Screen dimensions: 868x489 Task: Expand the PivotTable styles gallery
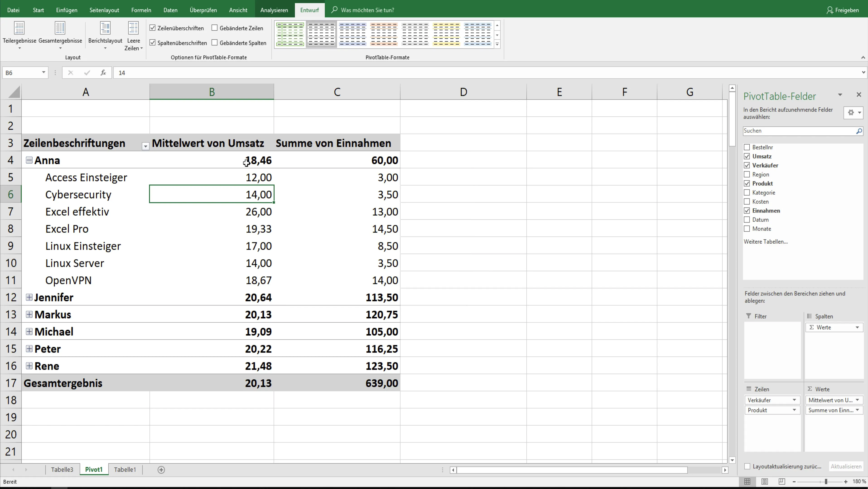497,44
